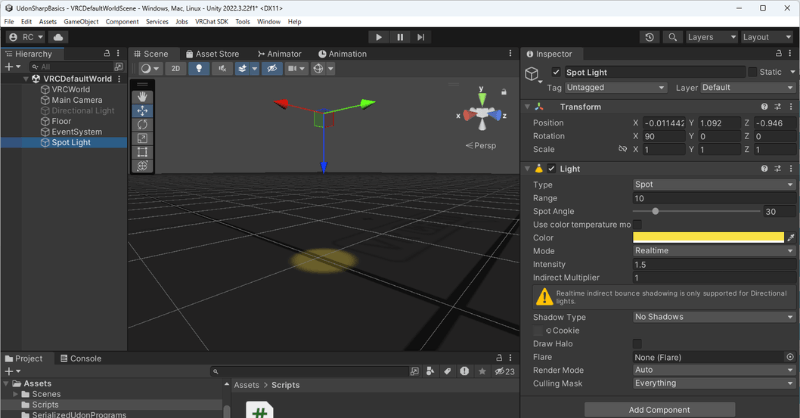Viewport: 800px width, 418px height.
Task: Toggle scene lighting bulb icon
Action: tap(199, 68)
